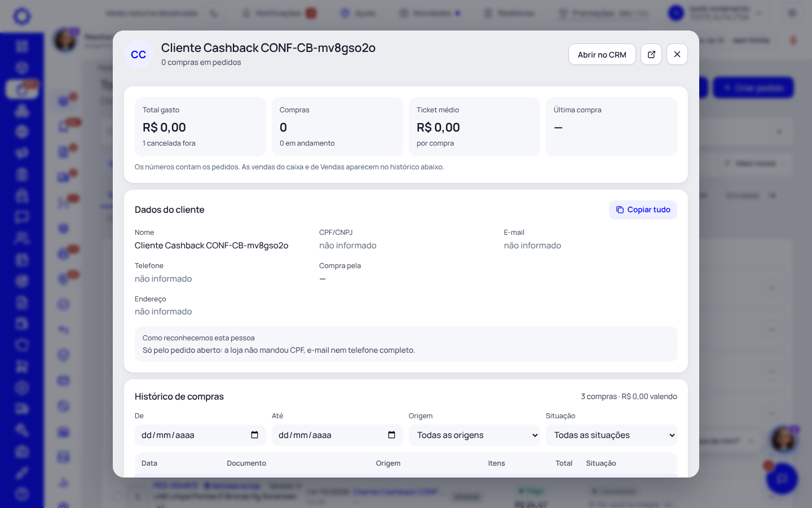Viewport: 812px width, 508px height.
Task: Click the Itens column header
Action: (496, 463)
